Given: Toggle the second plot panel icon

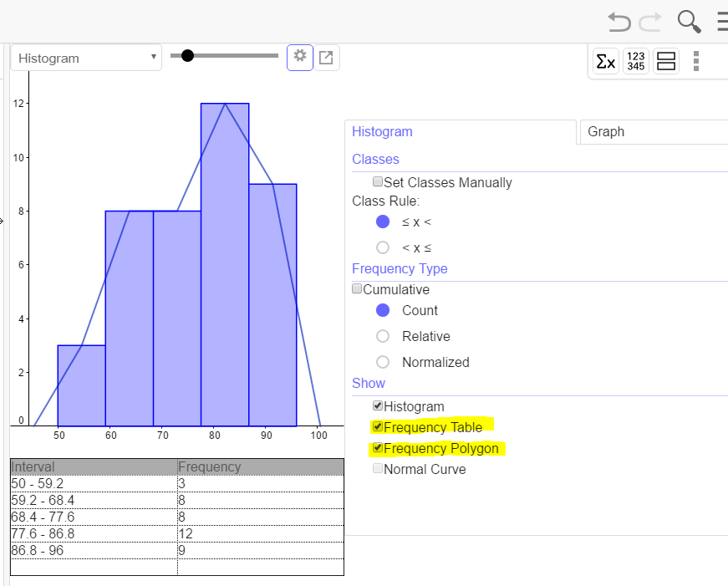Looking at the screenshot, I should pos(666,61).
